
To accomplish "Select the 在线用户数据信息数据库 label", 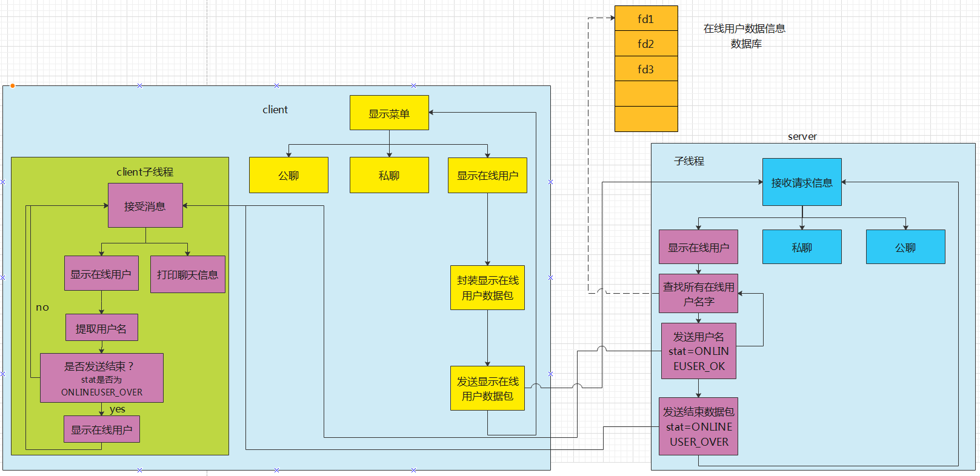I will point(745,36).
